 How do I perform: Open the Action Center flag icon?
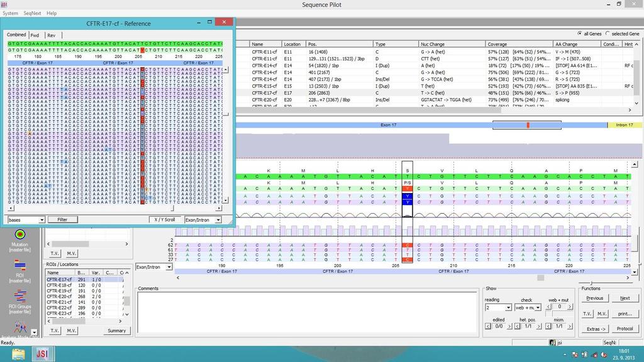click(x=575, y=354)
